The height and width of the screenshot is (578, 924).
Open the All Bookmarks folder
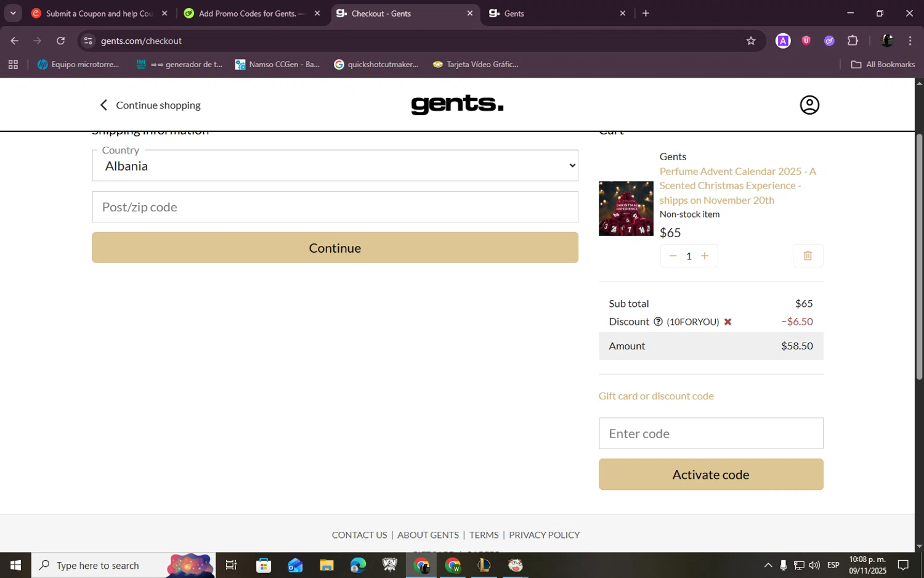tap(883, 64)
